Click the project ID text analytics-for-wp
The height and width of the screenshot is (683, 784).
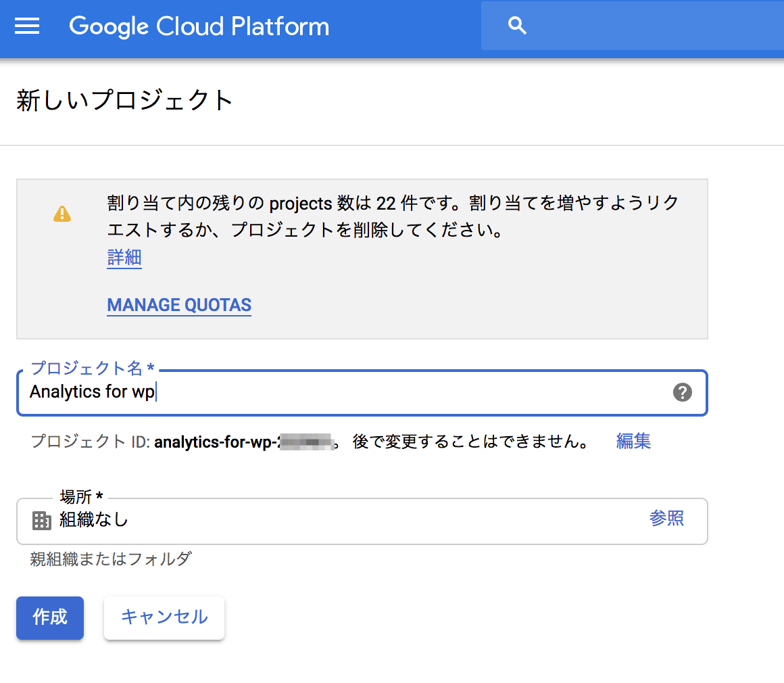pyautogui.click(x=216, y=442)
